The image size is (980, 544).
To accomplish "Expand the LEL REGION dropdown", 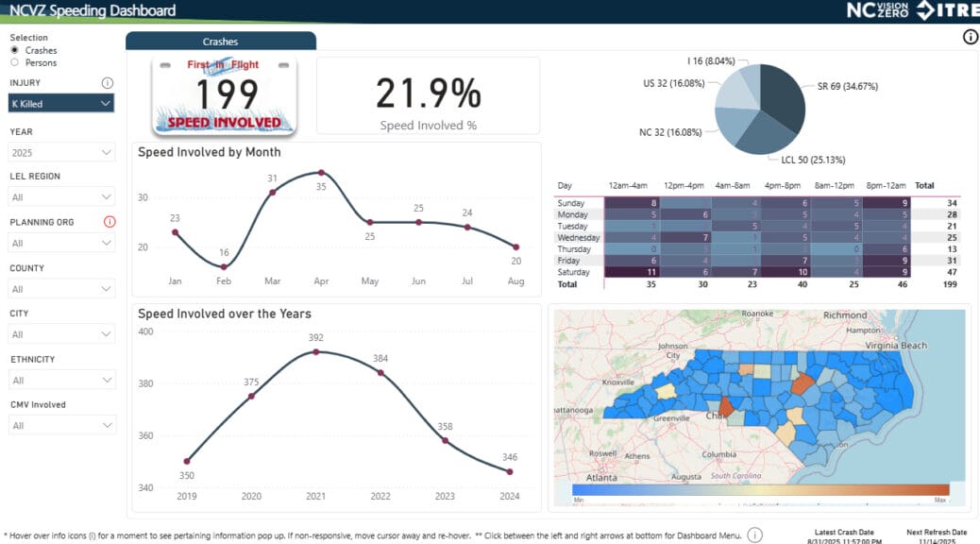I will point(61,197).
